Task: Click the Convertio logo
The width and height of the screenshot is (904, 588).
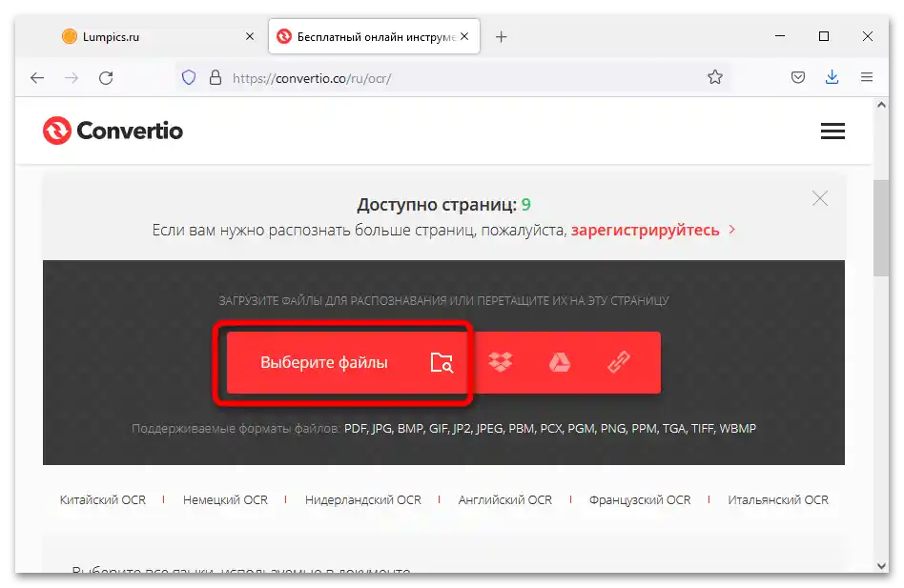Action: pyautogui.click(x=113, y=131)
